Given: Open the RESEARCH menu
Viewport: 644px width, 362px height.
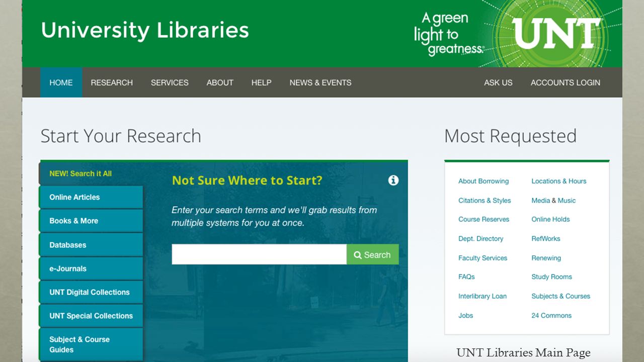Looking at the screenshot, I should tap(112, 82).
